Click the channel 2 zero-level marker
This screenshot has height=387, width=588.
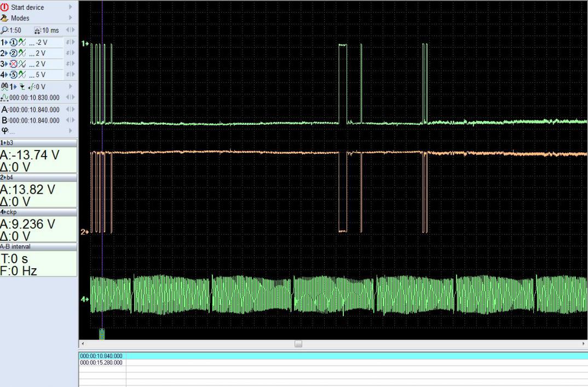85,232
